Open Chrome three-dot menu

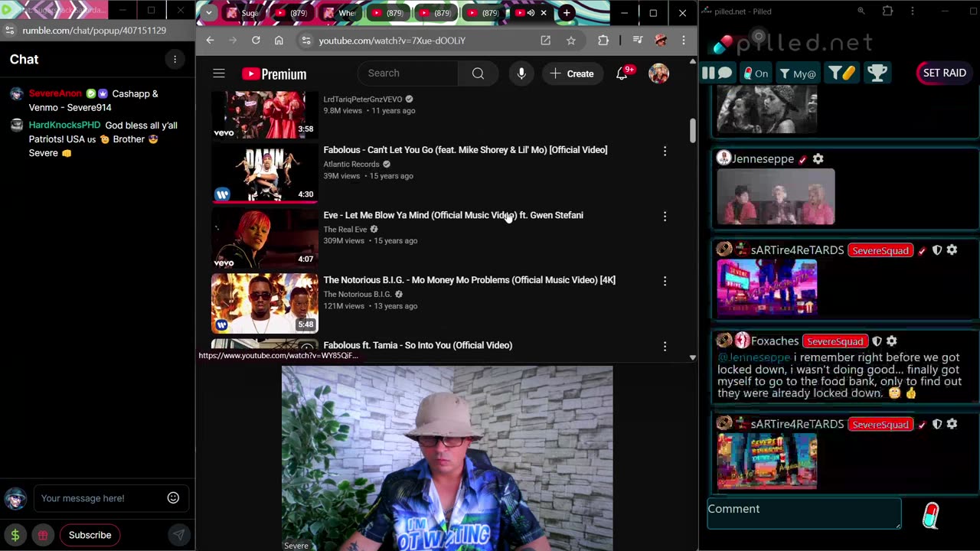click(x=684, y=41)
